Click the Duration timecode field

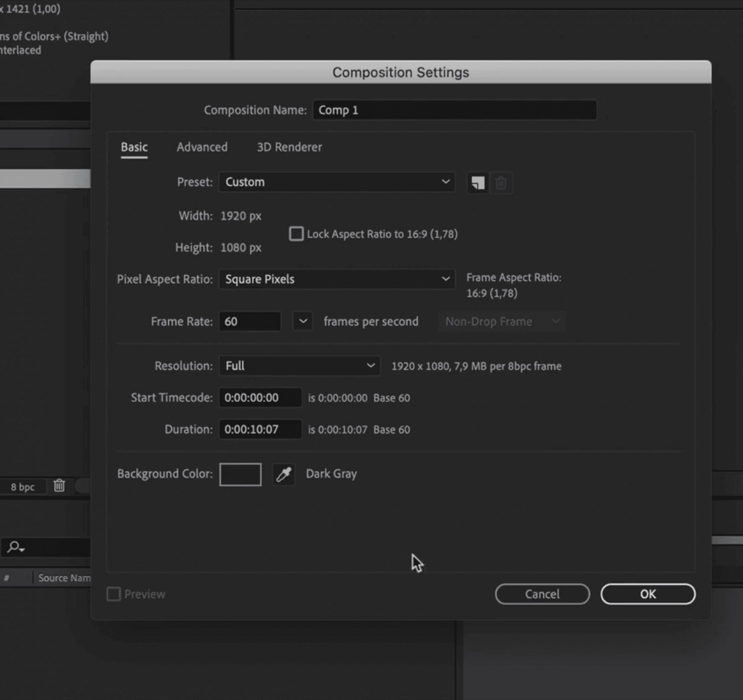point(260,429)
